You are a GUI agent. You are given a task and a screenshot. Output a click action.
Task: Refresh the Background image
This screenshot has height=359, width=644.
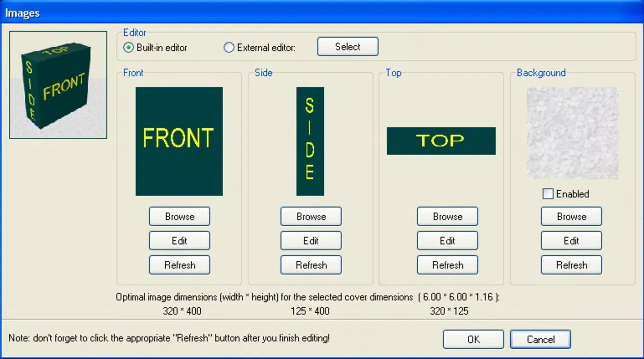[572, 265]
